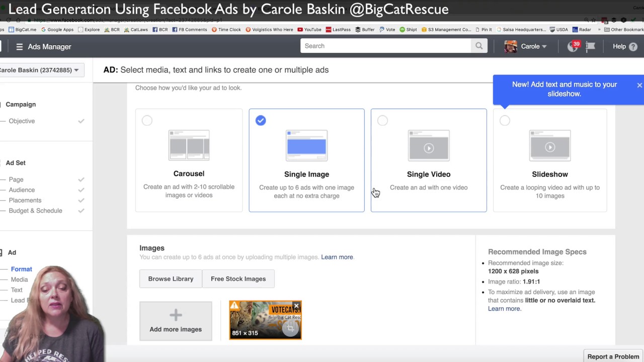Open the Buffer bookmark

coord(365,30)
